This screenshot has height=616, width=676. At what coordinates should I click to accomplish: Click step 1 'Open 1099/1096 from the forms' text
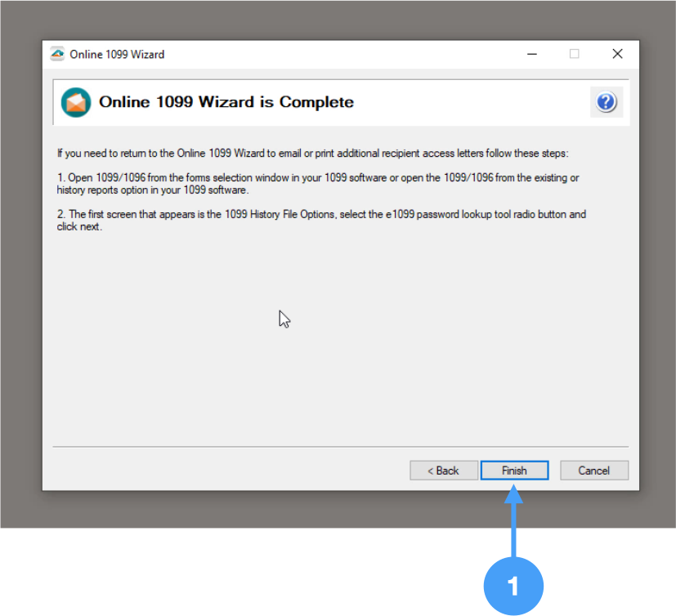coord(318,184)
